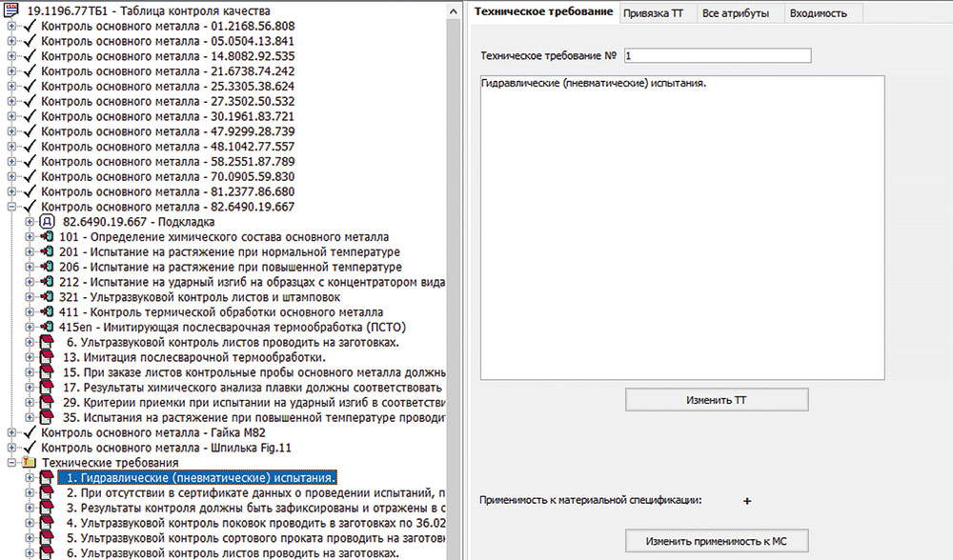Click the icon of test 321 ultrasonic control
This screenshot has height=560, width=953.
tap(48, 297)
